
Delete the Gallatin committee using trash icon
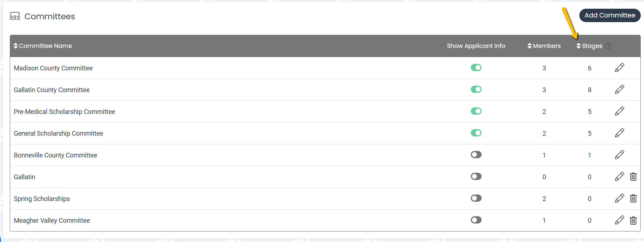point(633,177)
